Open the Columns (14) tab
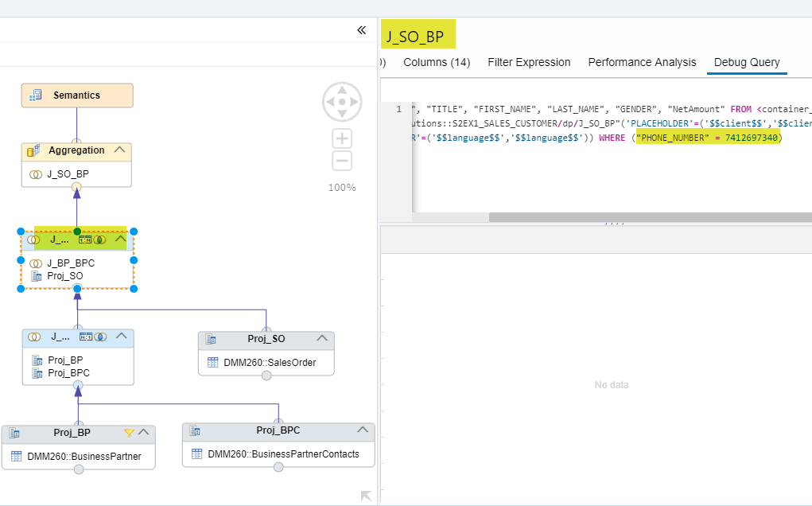This screenshot has width=812, height=506. click(437, 62)
